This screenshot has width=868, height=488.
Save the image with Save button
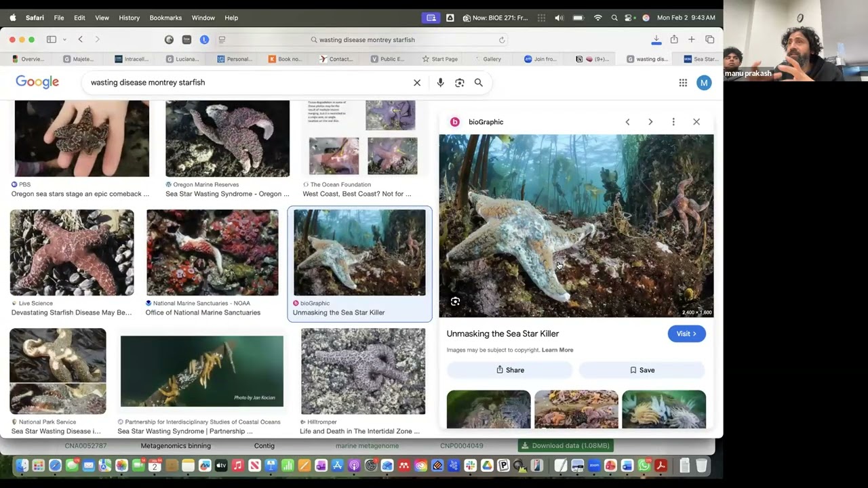pos(642,370)
